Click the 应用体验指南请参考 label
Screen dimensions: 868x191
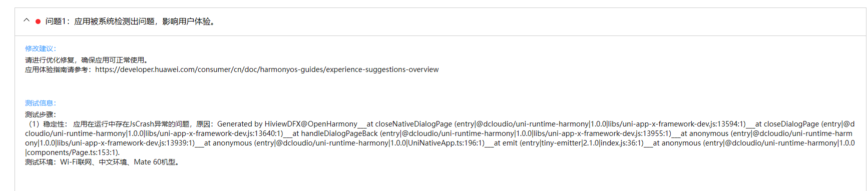59,69
